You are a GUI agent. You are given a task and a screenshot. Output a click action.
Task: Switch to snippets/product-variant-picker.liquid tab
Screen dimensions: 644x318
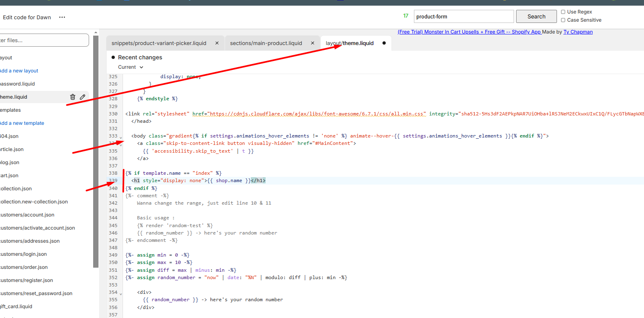pyautogui.click(x=159, y=43)
